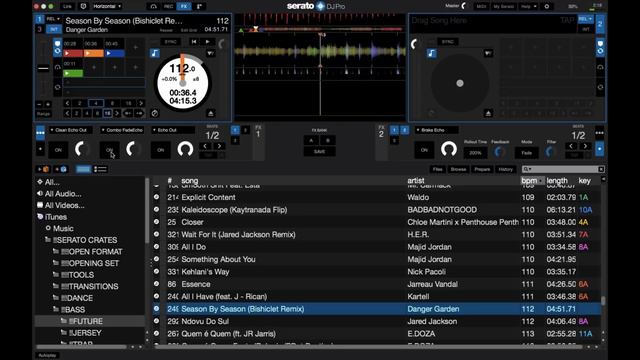Assign FX unit 1 to deck 1

click(x=235, y=130)
